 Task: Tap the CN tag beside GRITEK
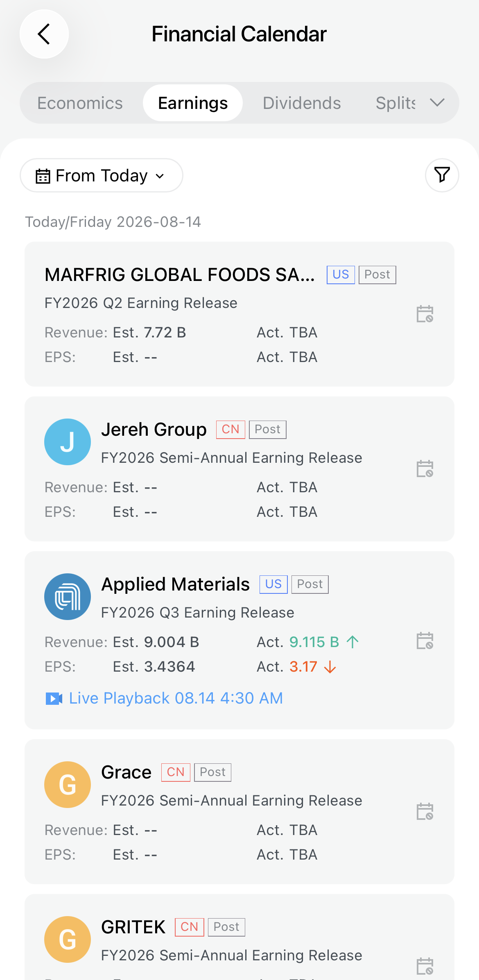click(x=190, y=927)
